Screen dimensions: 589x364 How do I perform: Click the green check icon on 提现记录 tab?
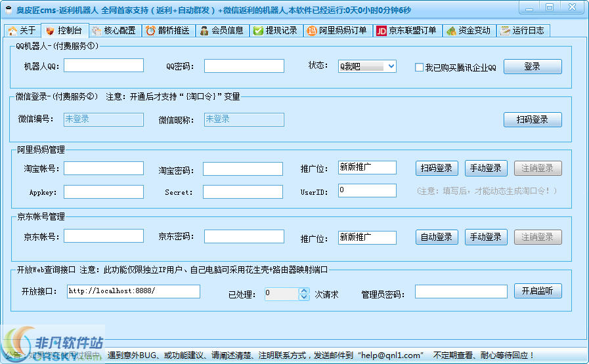(258, 31)
